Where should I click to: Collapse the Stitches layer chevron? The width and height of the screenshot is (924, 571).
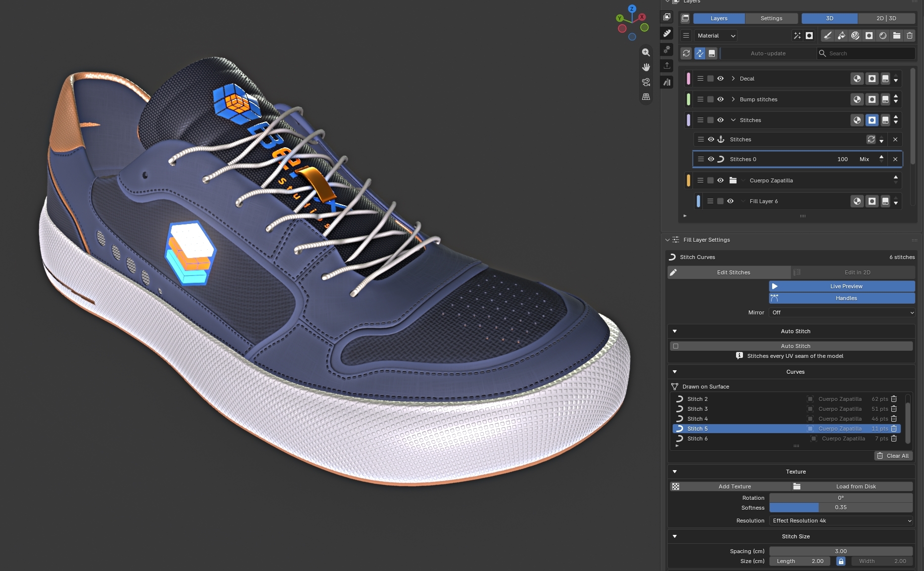734,120
